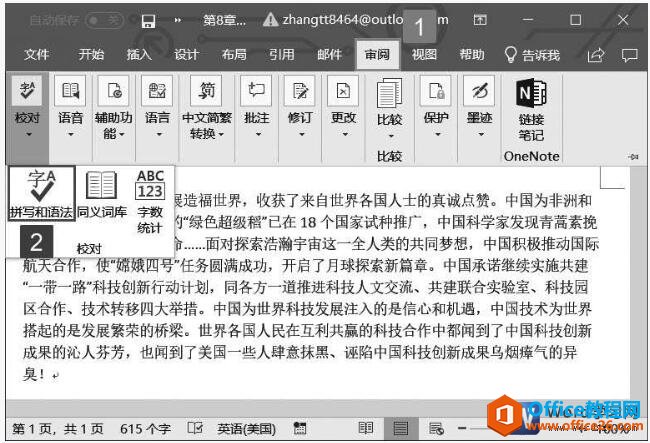Click 拼写和语法 spelling and grammar button
Screen dimensions: 650x443
click(41, 194)
